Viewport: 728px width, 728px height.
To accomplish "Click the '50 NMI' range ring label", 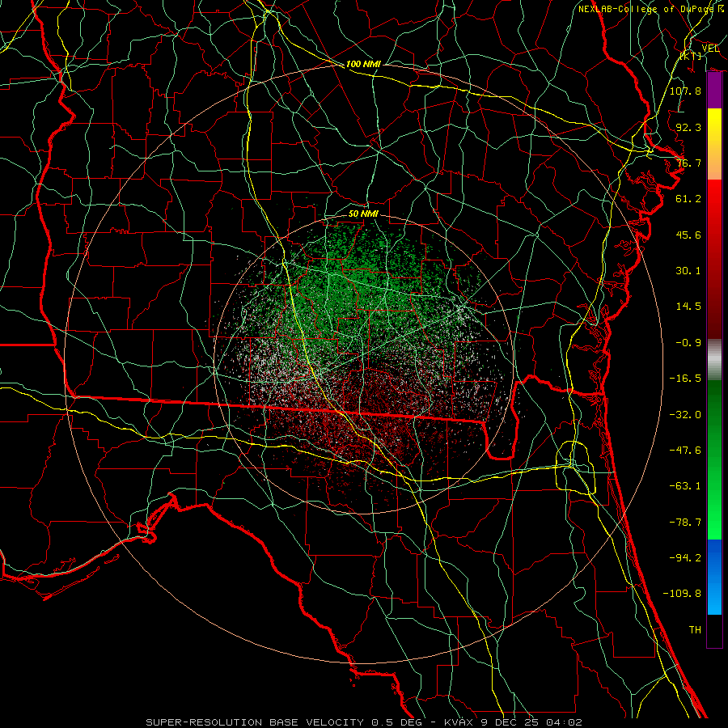I will coord(363,214).
